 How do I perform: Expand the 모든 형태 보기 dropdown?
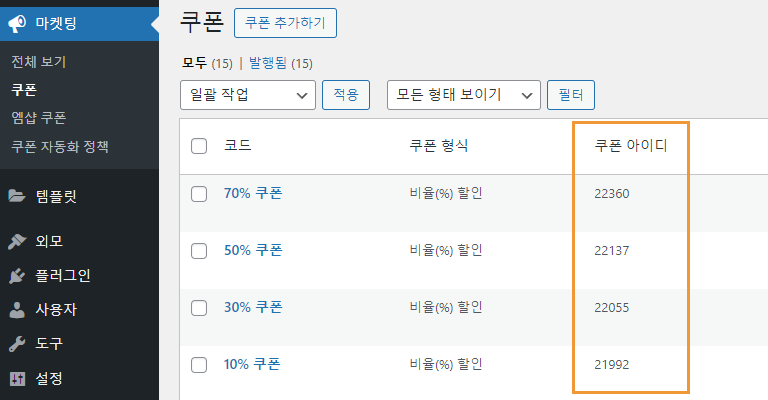464,95
